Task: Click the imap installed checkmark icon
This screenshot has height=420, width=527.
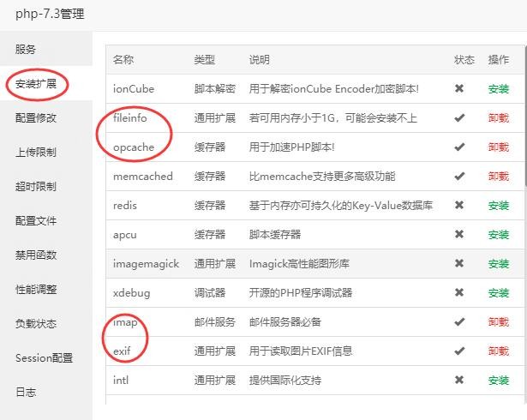Action: click(459, 321)
